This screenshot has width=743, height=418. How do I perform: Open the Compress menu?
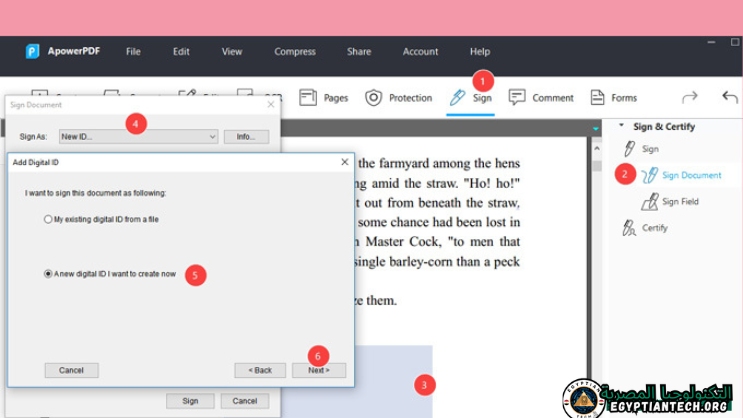[x=294, y=52]
